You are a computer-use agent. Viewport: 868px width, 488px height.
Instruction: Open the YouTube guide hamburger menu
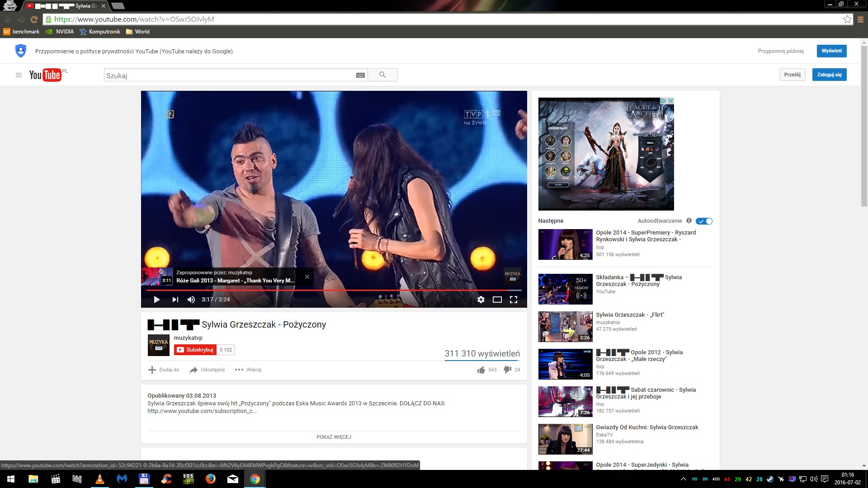(19, 75)
